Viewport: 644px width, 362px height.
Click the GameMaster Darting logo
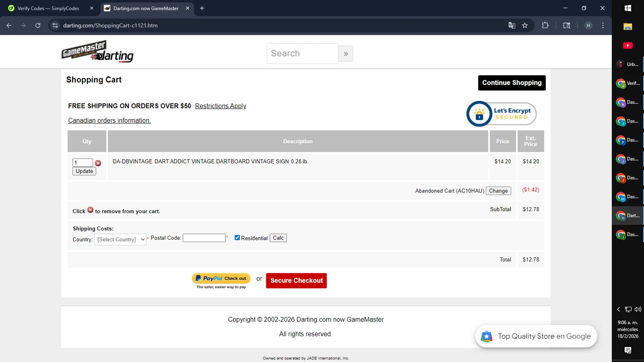pyautogui.click(x=97, y=51)
